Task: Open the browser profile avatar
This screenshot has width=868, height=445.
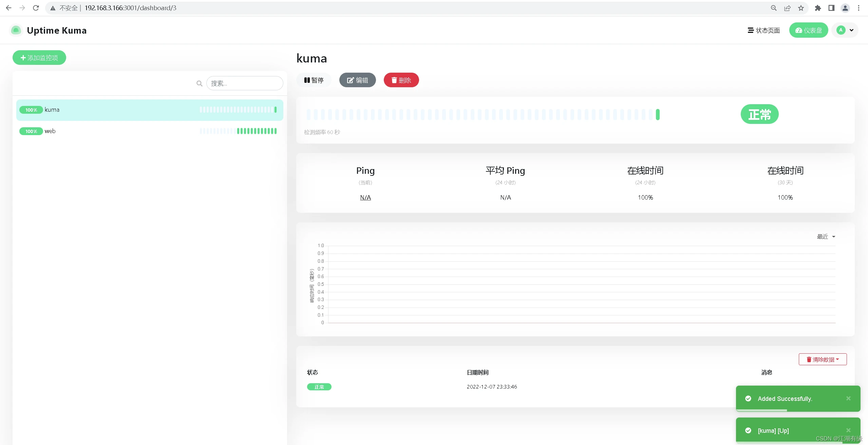Action: click(845, 8)
